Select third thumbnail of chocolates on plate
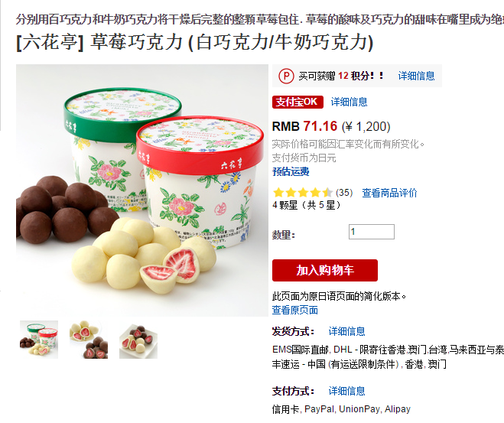Screen dimensions: 504x423 (138, 340)
